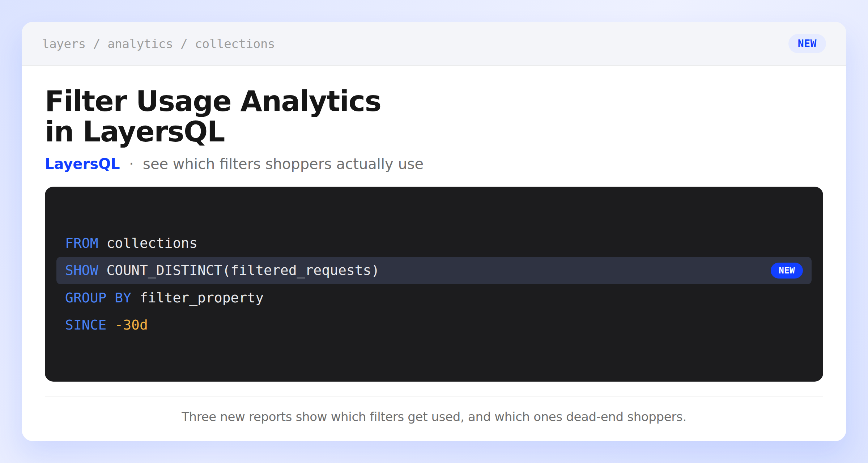Click the 'SINCE -30d' code line
Image resolution: width=868 pixels, height=463 pixels.
click(106, 325)
